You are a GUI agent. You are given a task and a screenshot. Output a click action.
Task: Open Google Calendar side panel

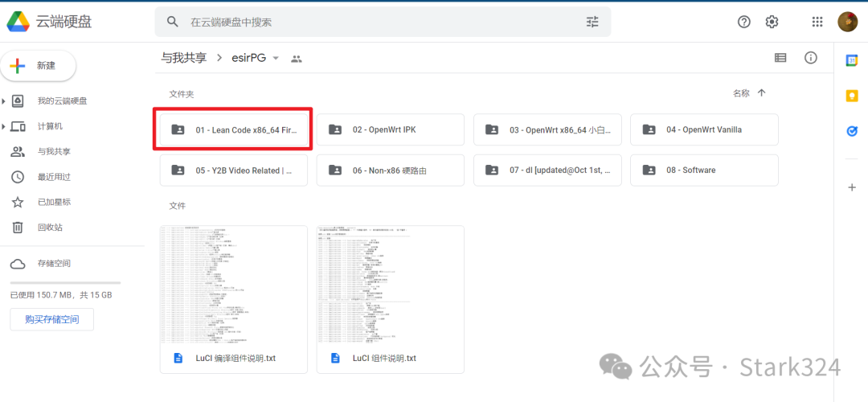(852, 61)
